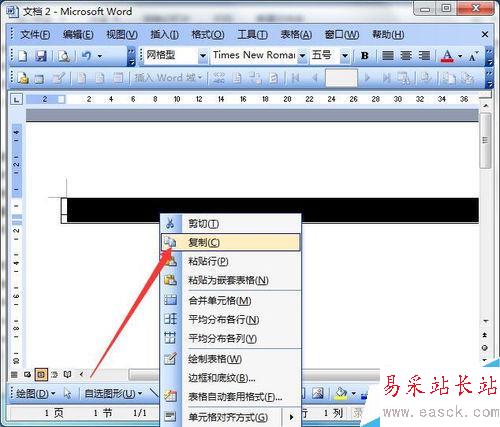This screenshot has width=500, height=427.
Task: Click the ruler tab selector button
Action: (x=17, y=99)
